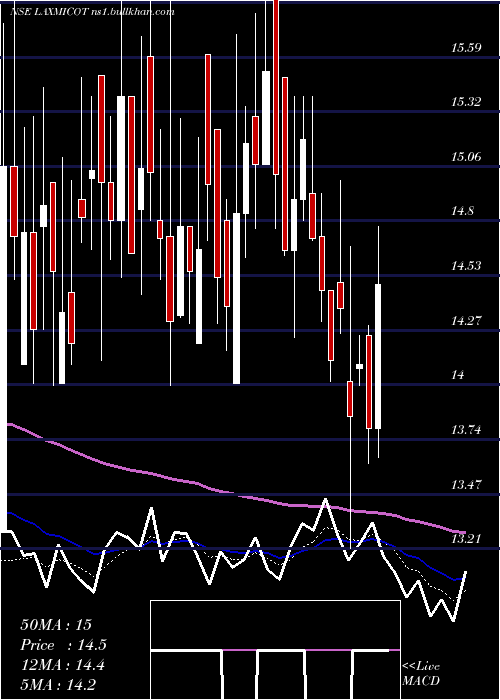Image resolution: width=500 pixels, height=700 pixels.
Task: Click the 5MA : 14.2 legend text
Action: pos(58,685)
